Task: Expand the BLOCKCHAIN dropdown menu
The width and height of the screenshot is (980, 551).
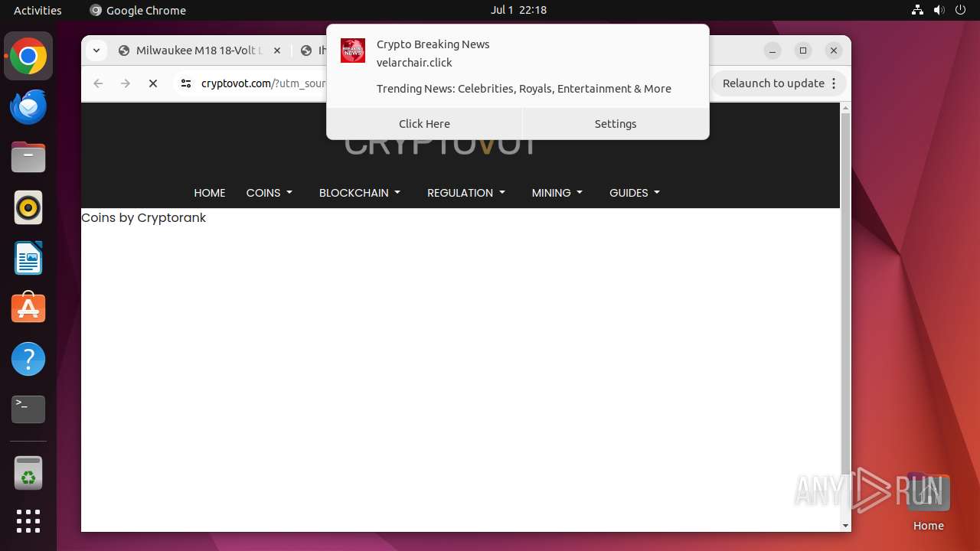Action: tap(360, 193)
